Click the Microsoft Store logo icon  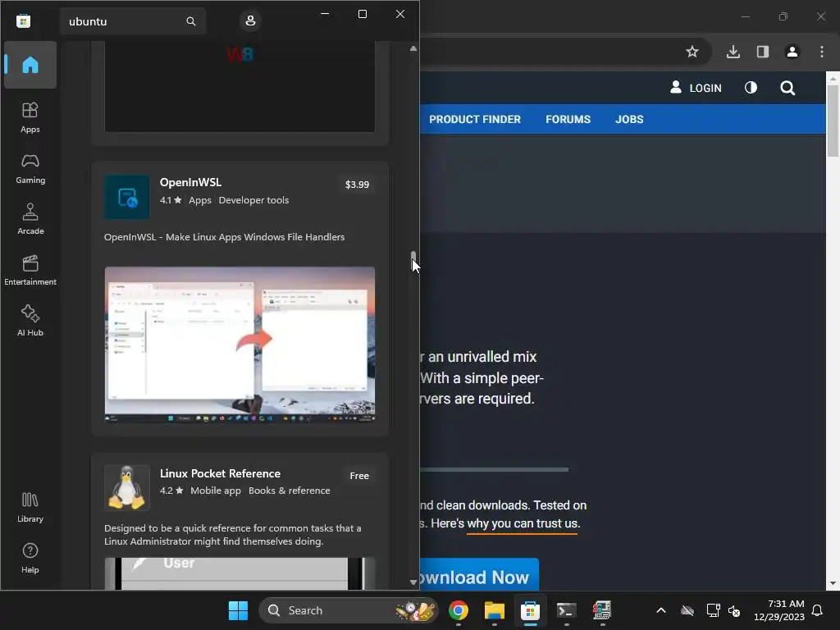(23, 21)
